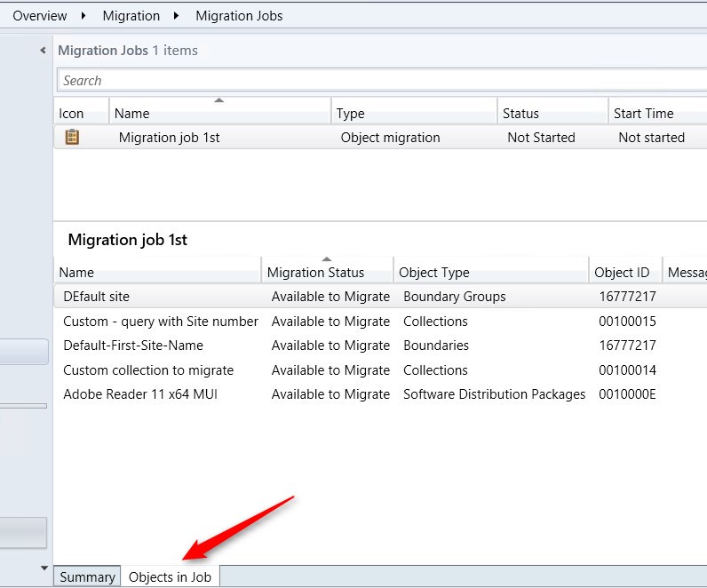The width and height of the screenshot is (707, 588).
Task: Select Custom - query with Site number
Action: (x=161, y=321)
